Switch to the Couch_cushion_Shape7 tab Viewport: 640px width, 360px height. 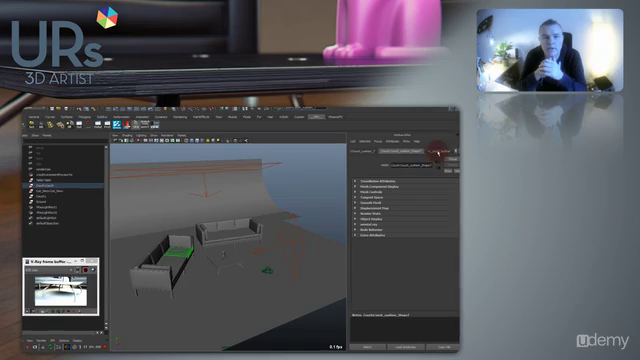click(401, 151)
